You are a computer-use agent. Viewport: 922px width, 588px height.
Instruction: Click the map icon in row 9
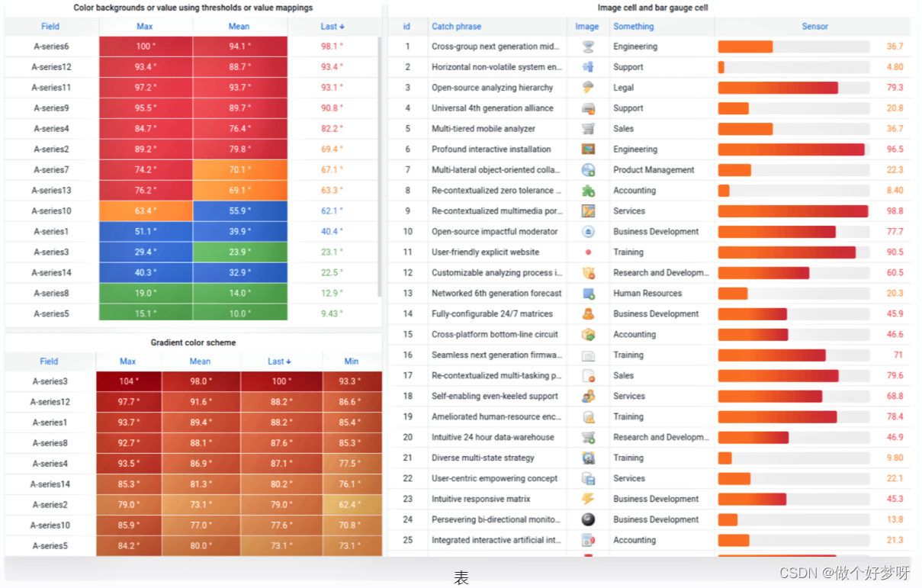[x=588, y=211]
